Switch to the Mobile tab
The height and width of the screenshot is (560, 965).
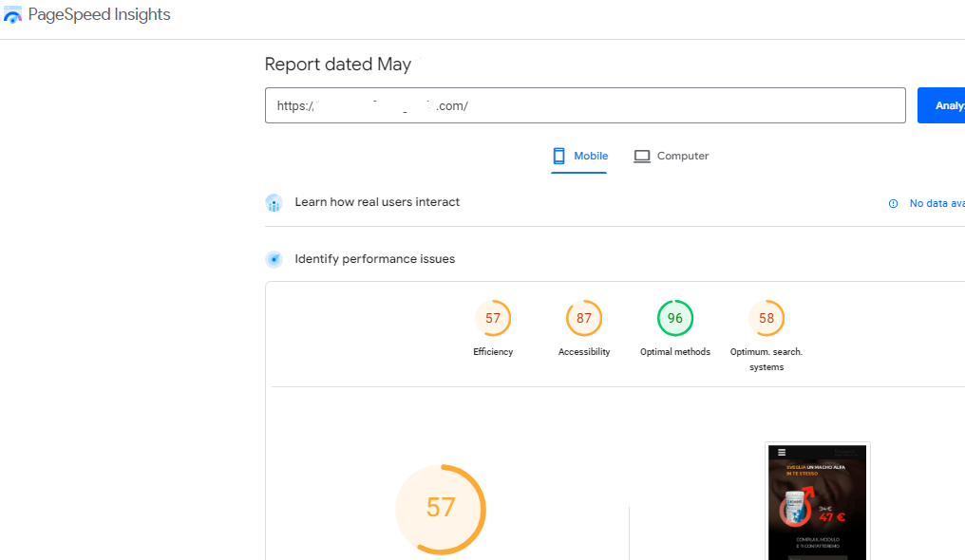click(x=579, y=157)
